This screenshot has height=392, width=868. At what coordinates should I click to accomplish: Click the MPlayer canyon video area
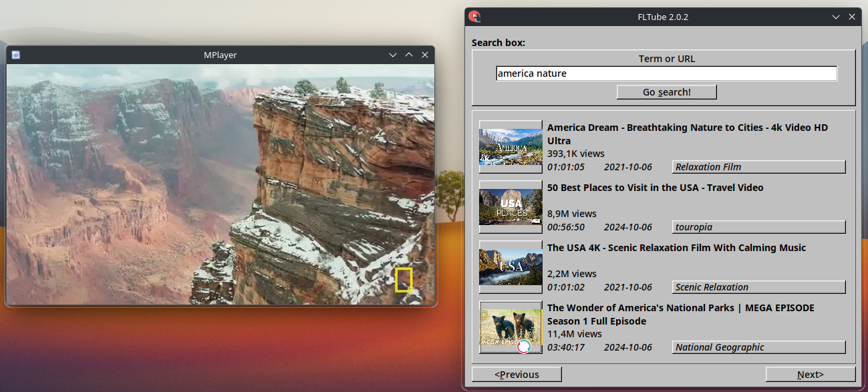(221, 184)
